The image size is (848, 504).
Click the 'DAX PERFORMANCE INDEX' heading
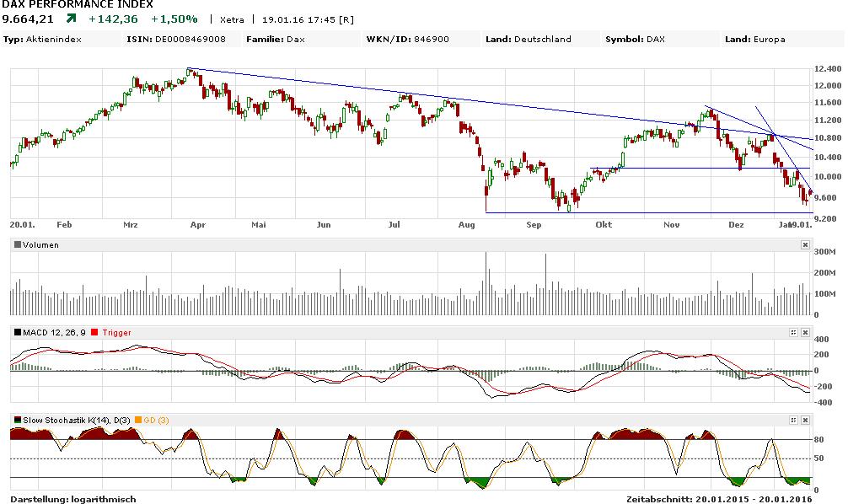(x=78, y=4)
